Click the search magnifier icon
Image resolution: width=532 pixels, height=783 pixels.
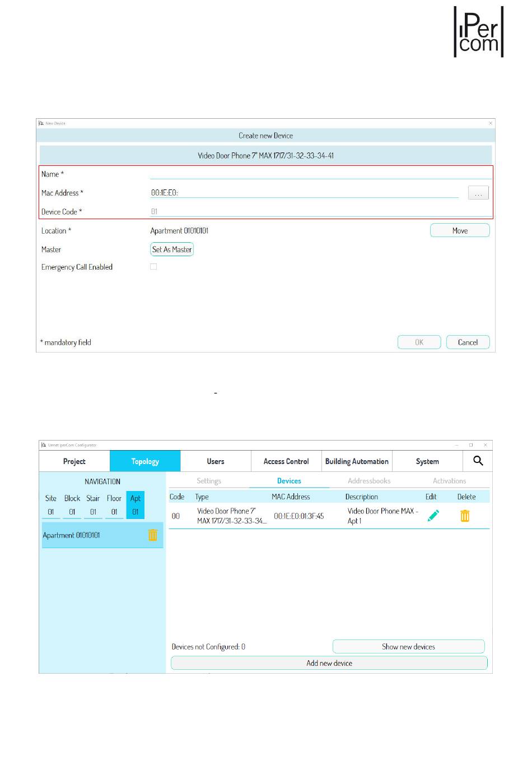[x=478, y=461]
